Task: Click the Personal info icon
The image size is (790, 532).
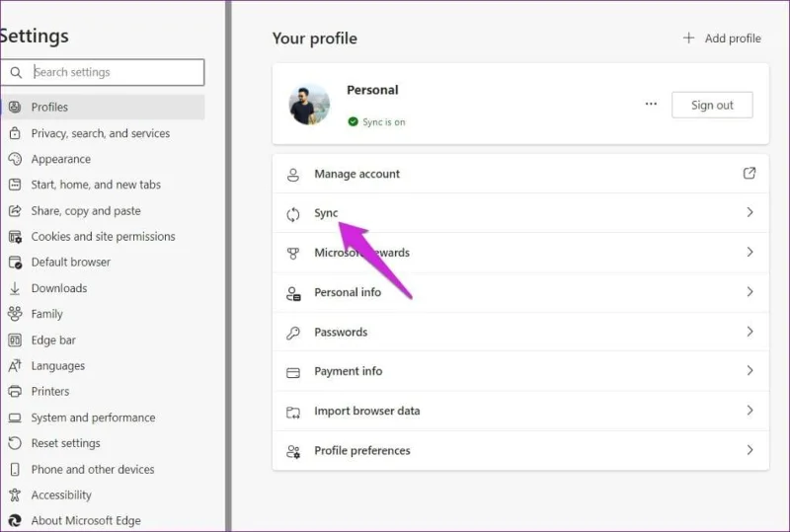Action: tap(293, 293)
